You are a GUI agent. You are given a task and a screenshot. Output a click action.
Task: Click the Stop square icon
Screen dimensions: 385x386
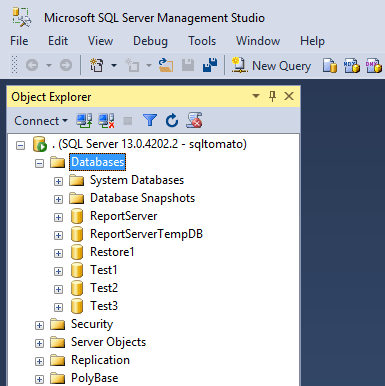(128, 121)
